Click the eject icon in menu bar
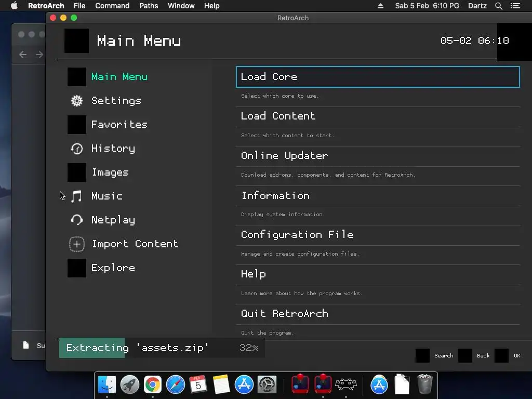 pyautogui.click(x=380, y=6)
